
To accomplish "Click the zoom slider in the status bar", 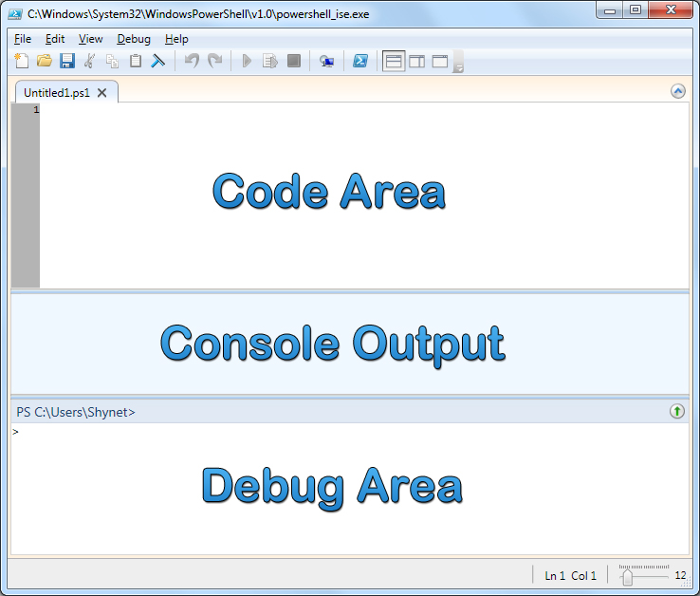I will pyautogui.click(x=627, y=575).
